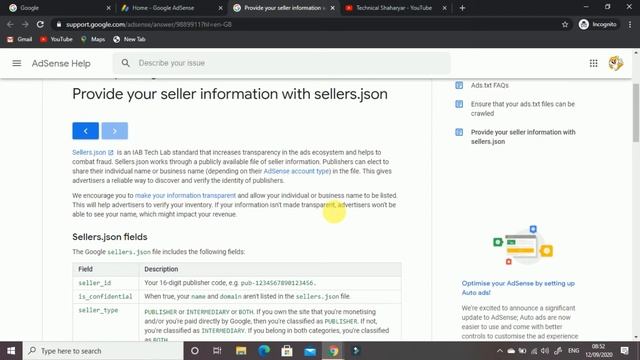Open Cortana circle on the taskbar

pos(195,351)
